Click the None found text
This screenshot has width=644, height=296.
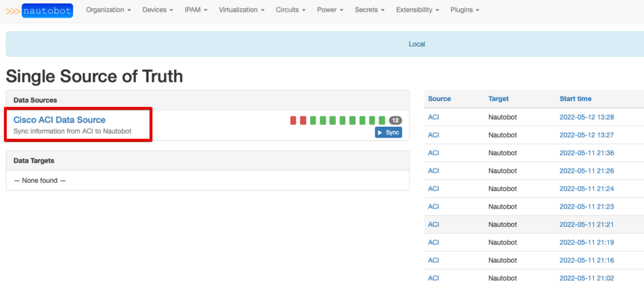(x=40, y=180)
